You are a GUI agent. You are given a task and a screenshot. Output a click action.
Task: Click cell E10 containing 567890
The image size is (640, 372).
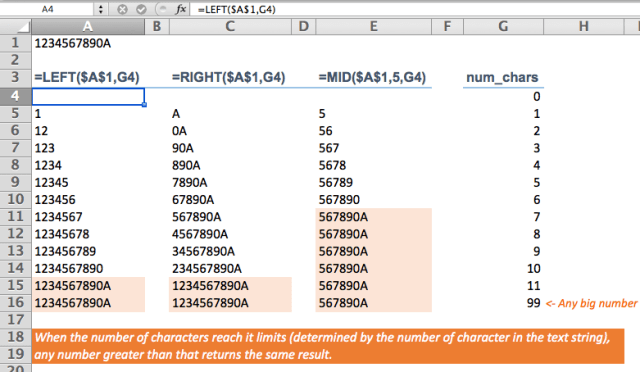[374, 199]
